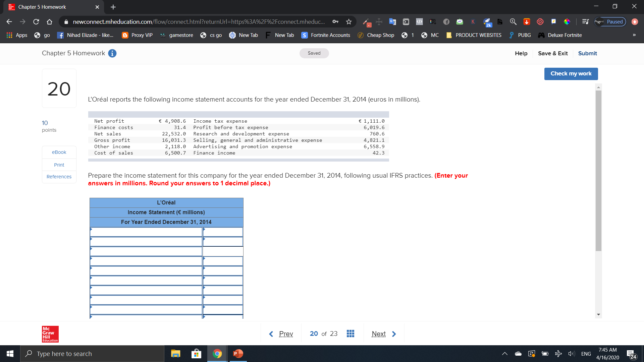Screen dimensions: 644x362
Task: Expand the second row account dropdown
Action: pos(146,242)
